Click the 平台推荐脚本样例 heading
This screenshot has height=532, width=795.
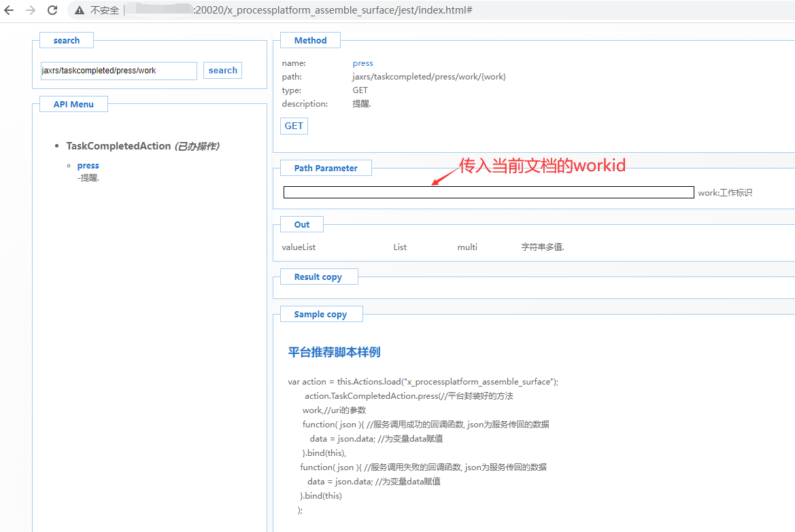(x=334, y=352)
